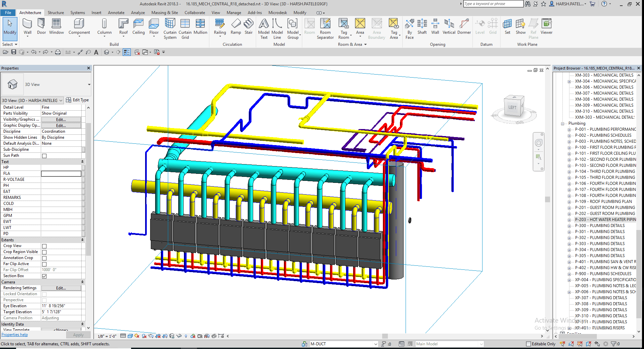Open the Collaborate menu
The width and height of the screenshot is (644, 349).
pyautogui.click(x=195, y=12)
